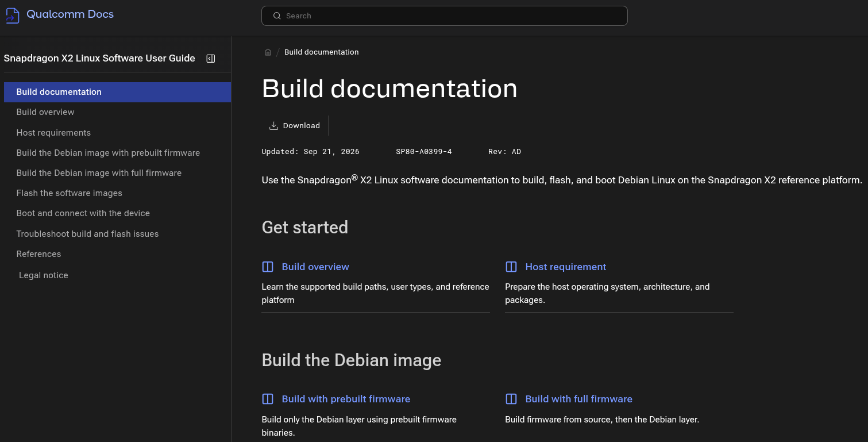The height and width of the screenshot is (442, 868).
Task: Open Build the Debian image with prebuilt firmware
Action: click(x=108, y=153)
